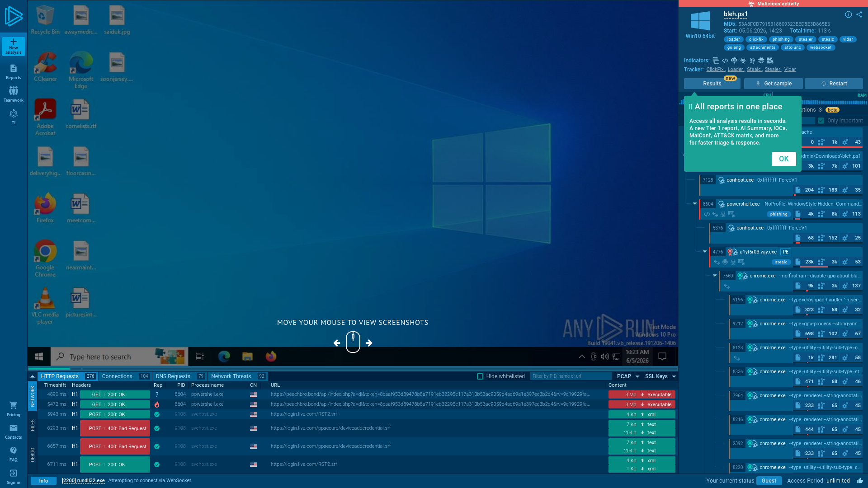Open the Teamwork sidebar section
This screenshot has height=488, width=868.
(x=14, y=94)
